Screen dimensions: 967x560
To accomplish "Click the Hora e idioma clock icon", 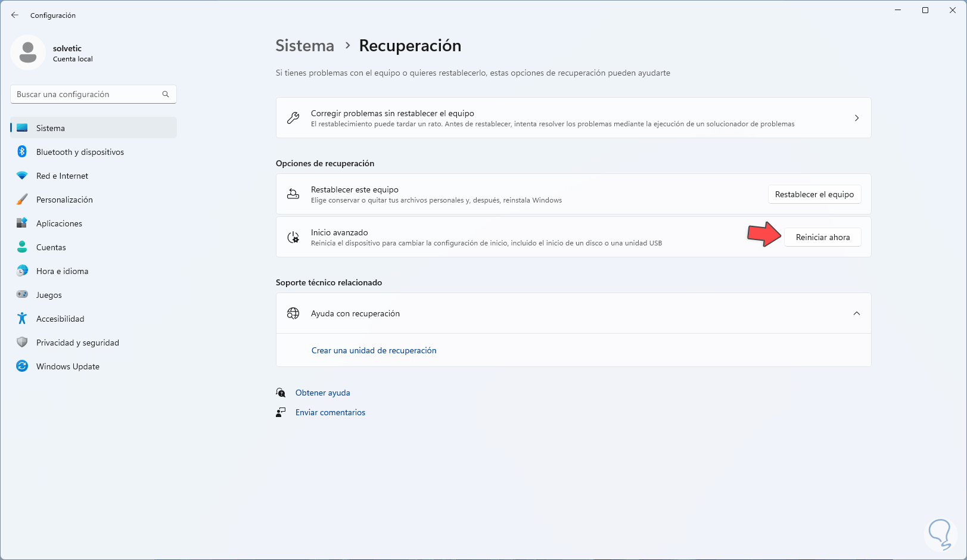I will [x=22, y=271].
